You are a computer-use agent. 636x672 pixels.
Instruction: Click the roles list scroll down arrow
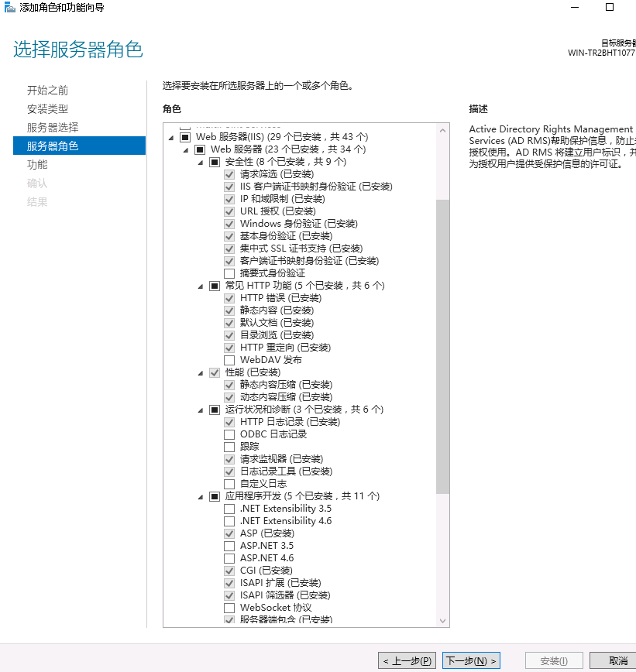(x=442, y=621)
